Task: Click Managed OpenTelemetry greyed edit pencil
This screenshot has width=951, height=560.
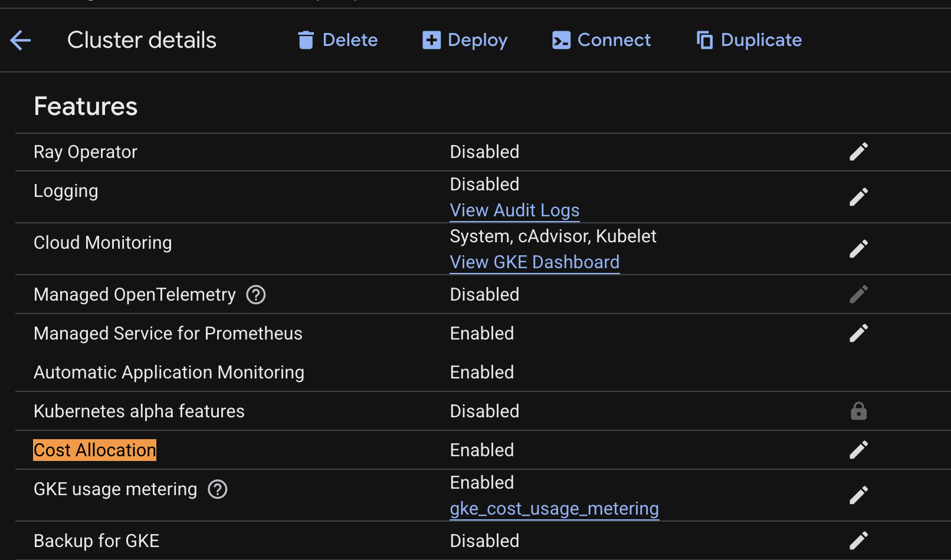Action: 858,294
